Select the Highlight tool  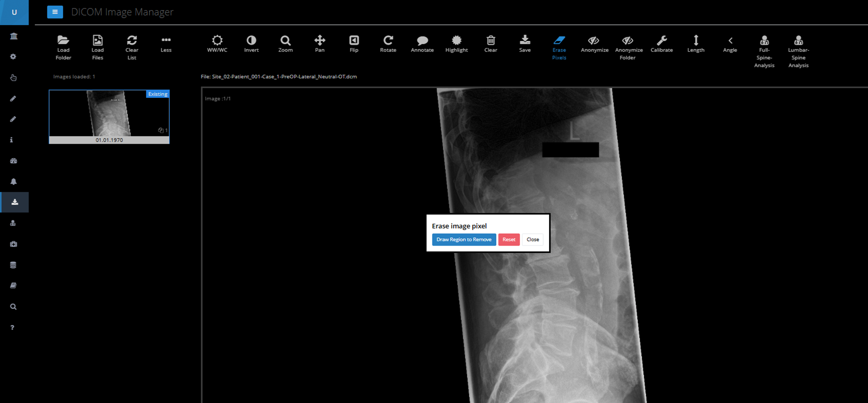point(457,40)
